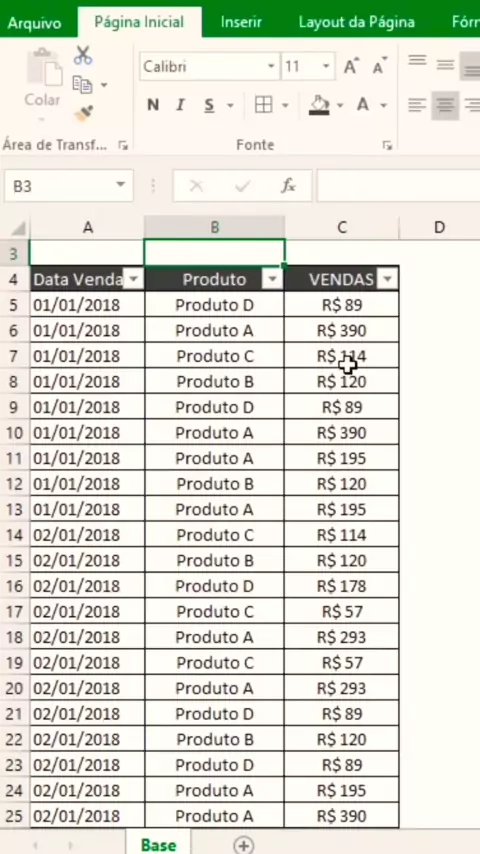Click the Cut scissors icon

pyautogui.click(x=83, y=56)
